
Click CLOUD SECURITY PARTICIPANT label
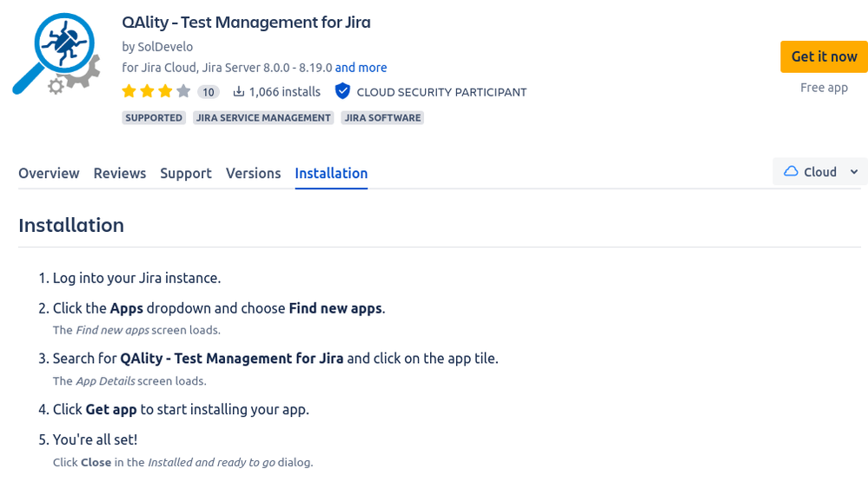click(x=441, y=92)
